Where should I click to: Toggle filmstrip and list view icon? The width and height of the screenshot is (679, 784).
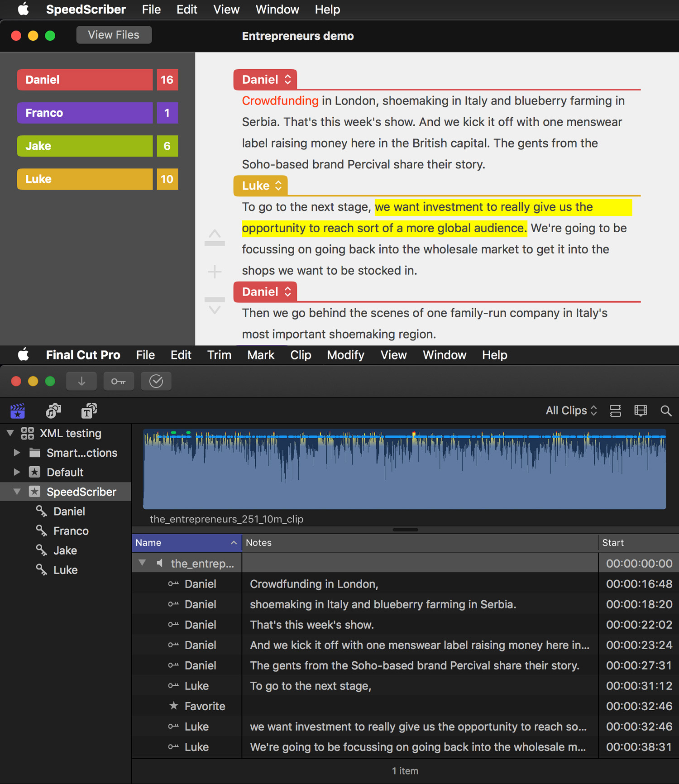[615, 411]
